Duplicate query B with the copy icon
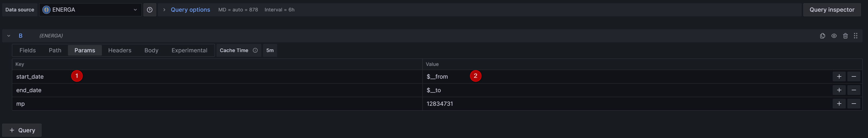 (823, 36)
